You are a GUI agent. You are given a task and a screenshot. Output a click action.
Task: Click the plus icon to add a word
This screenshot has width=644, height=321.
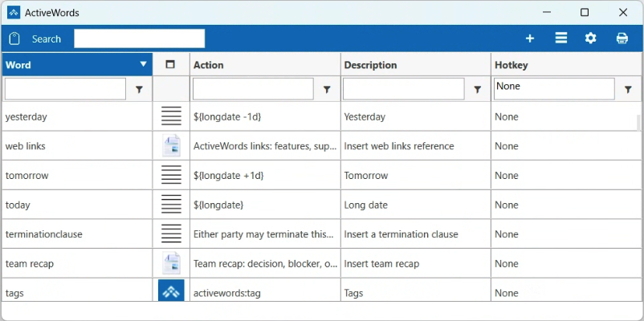pos(530,39)
